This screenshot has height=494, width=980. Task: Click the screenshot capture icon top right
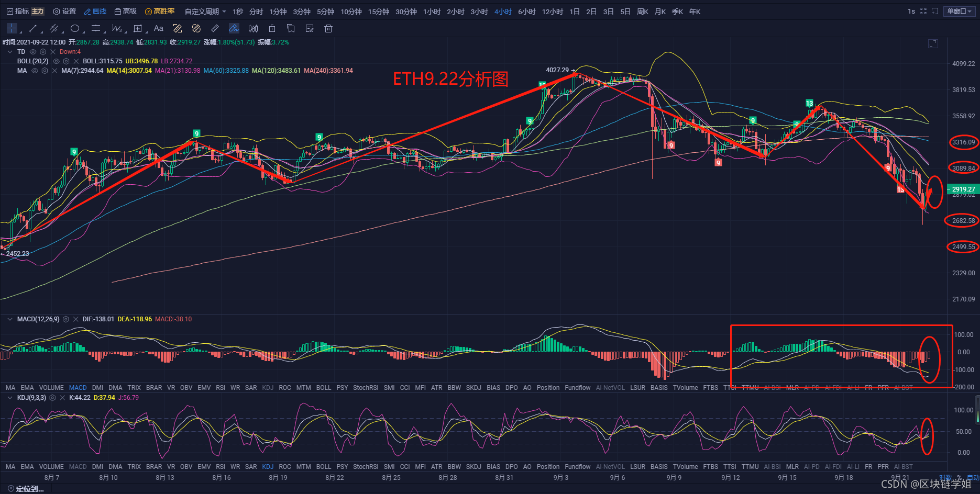(x=935, y=11)
